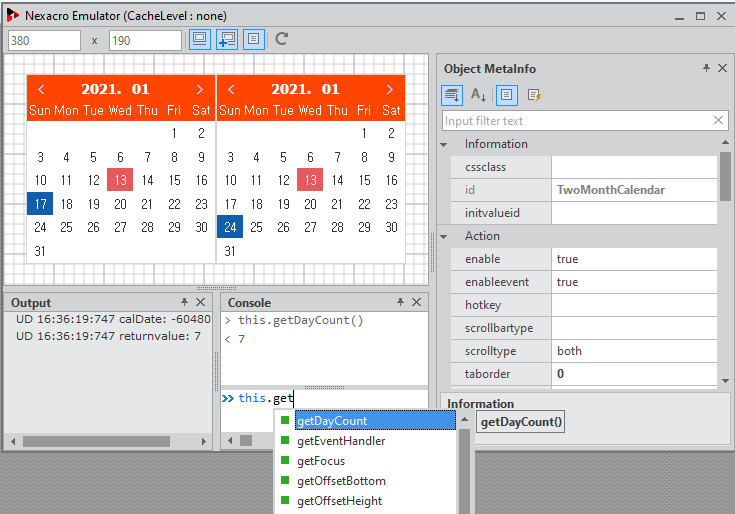
Task: Click the refresh icon in the emulator toolbar
Action: click(282, 39)
